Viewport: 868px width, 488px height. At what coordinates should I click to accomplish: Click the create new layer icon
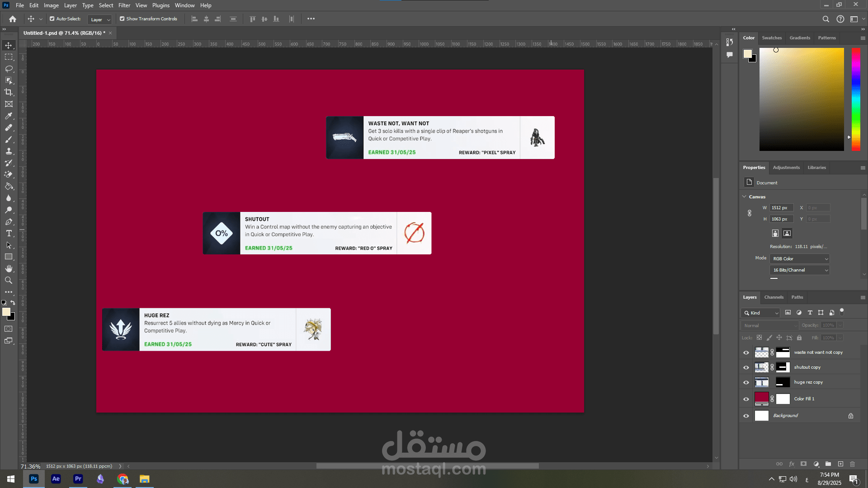tap(840, 464)
